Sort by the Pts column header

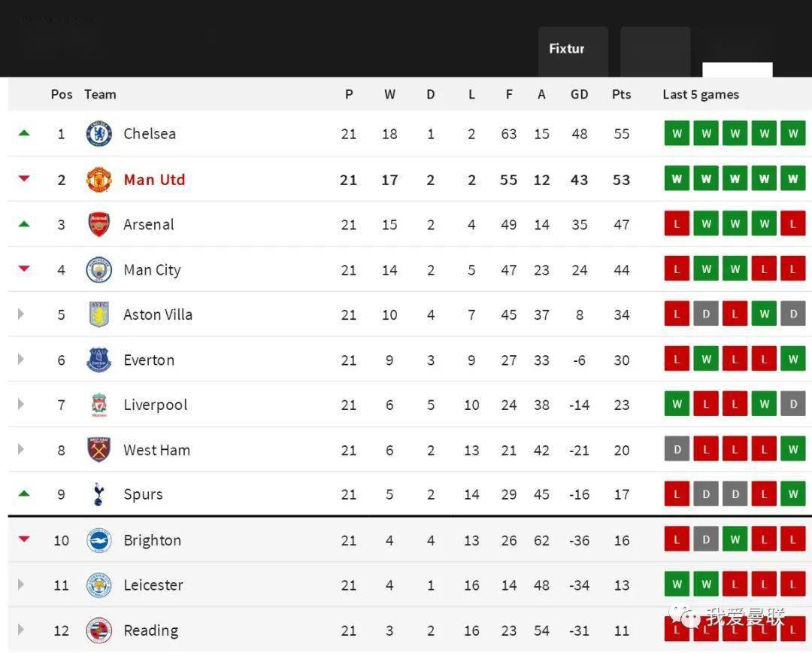621,94
